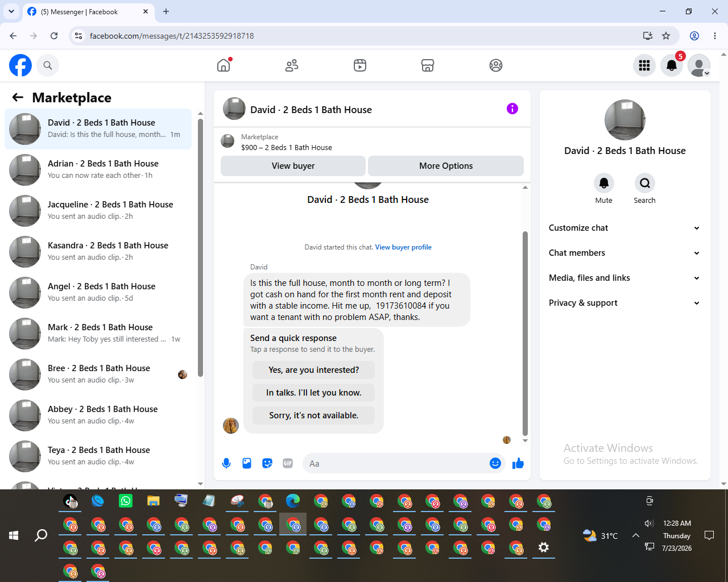Open the Facebook notifications bell
Viewport: 728px width, 582px height.
coord(672,65)
